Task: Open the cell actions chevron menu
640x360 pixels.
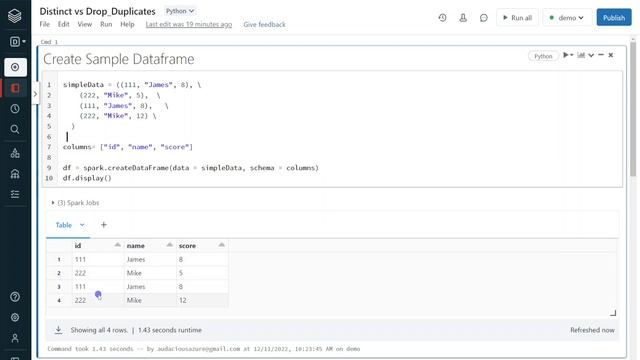Action: click(x=591, y=55)
